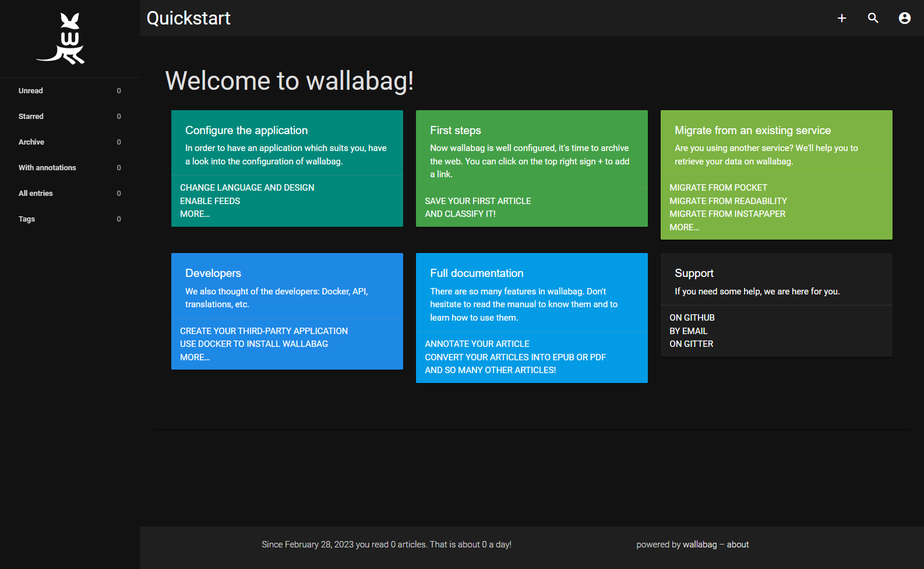The height and width of the screenshot is (569, 924).
Task: Click the plus icon to add entry
Action: click(841, 18)
